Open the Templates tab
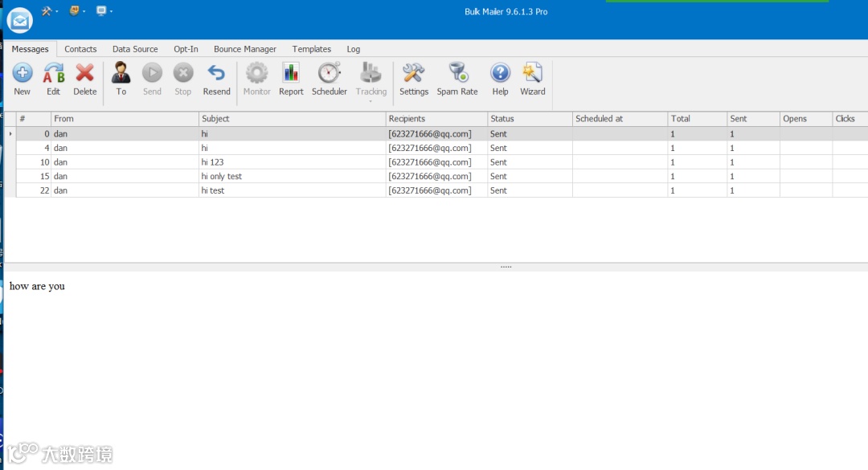Image resolution: width=868 pixels, height=470 pixels. [312, 49]
